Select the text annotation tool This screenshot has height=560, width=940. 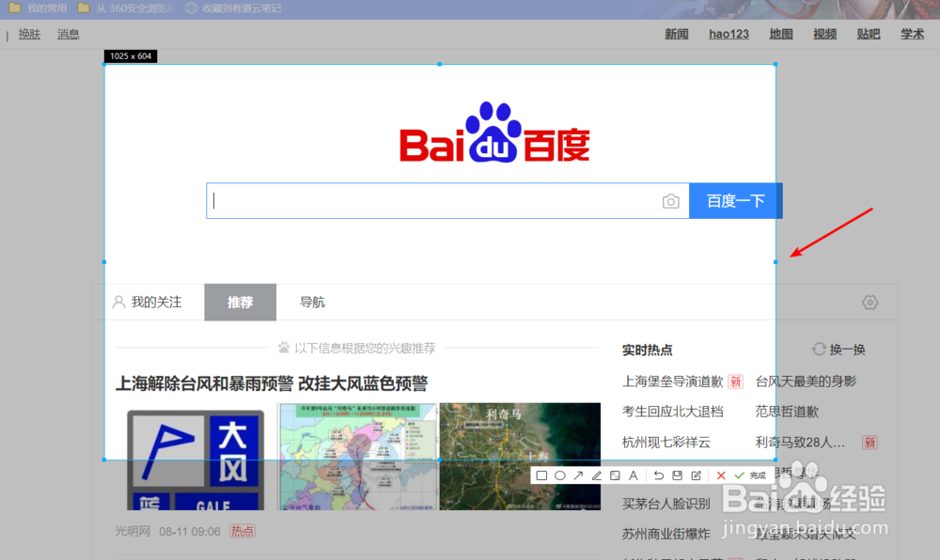[633, 475]
